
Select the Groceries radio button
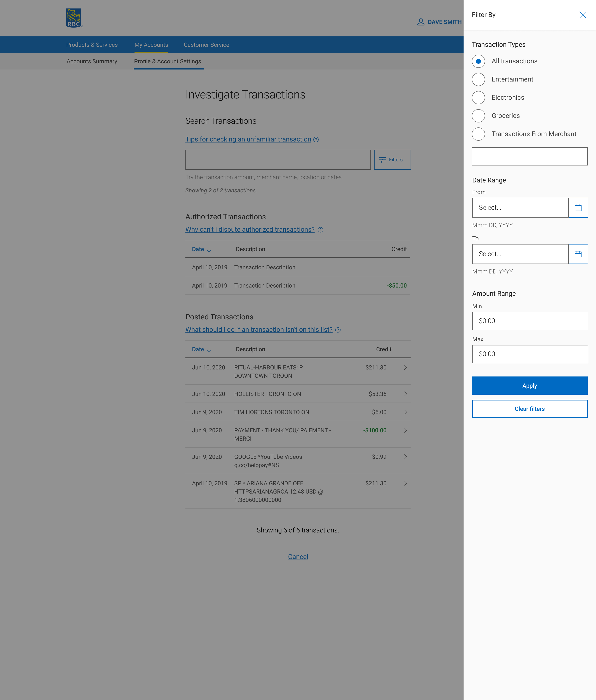pyautogui.click(x=478, y=116)
